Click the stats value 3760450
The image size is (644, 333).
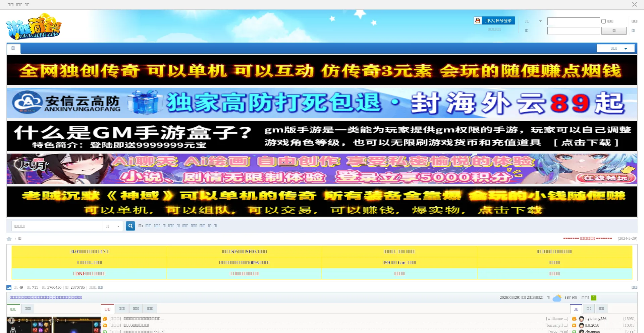[x=54, y=287]
